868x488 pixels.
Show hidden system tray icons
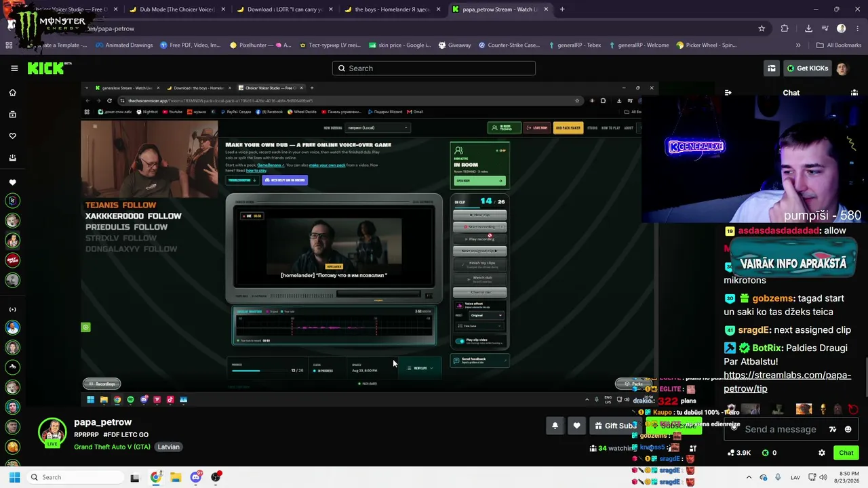point(749,477)
